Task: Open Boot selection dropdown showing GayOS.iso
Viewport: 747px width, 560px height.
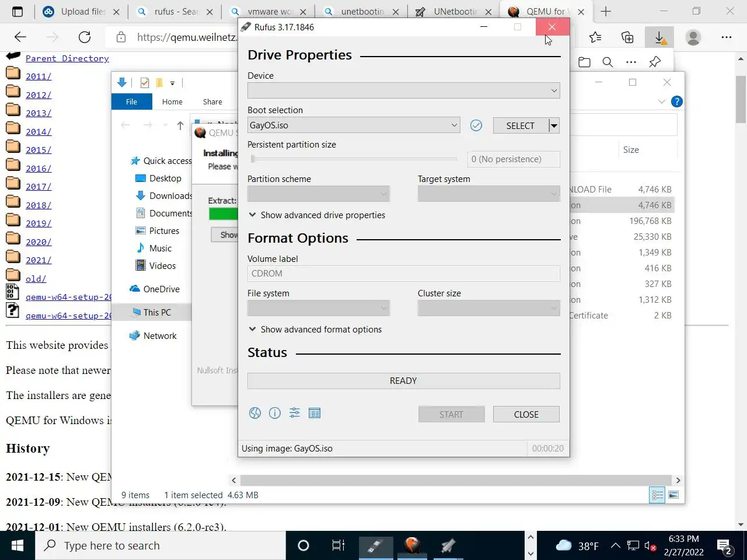Action: pos(354,125)
